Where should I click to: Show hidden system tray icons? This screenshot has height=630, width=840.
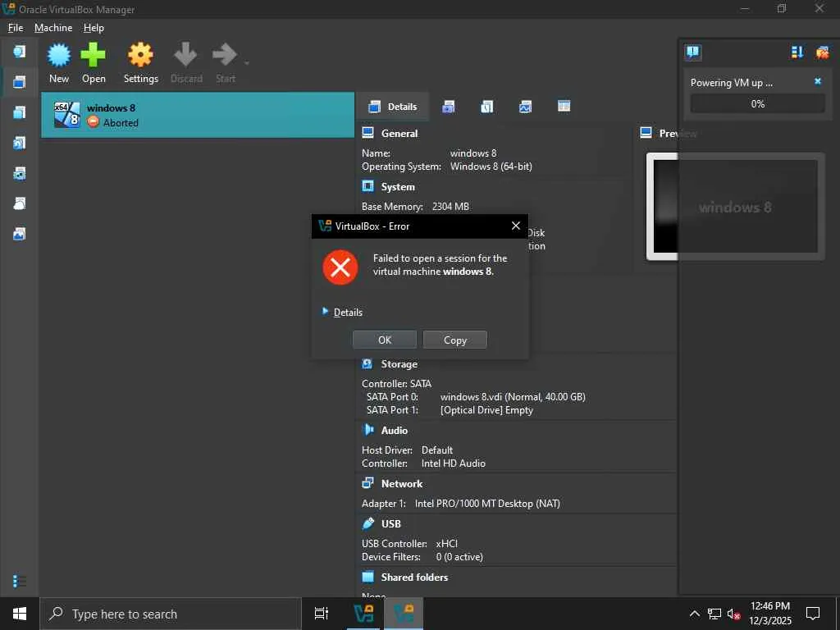[x=694, y=614]
